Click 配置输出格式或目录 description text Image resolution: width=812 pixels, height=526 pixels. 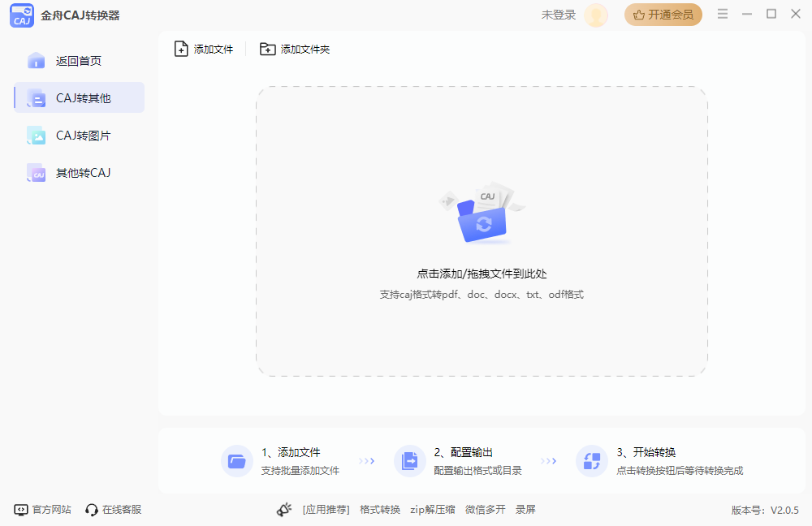(x=477, y=471)
